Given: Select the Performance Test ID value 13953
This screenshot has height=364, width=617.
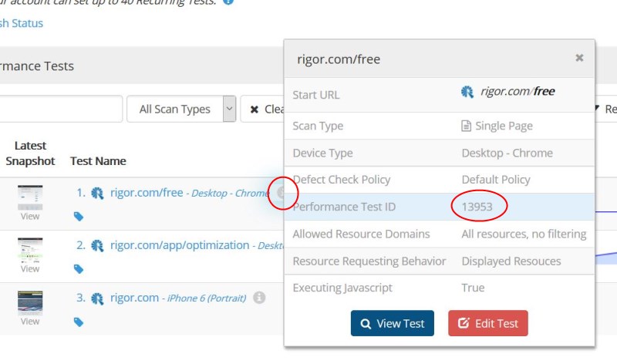Looking at the screenshot, I should tap(477, 207).
